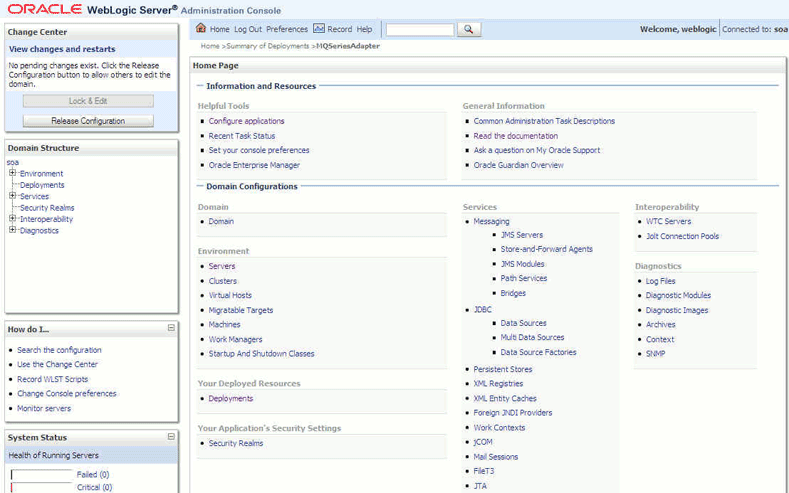The image size is (789, 493).
Task: Click Log Out in the toolbar
Action: click(248, 29)
